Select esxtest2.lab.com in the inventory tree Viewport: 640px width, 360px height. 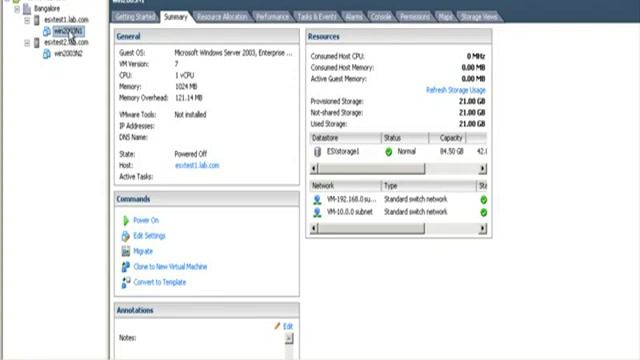point(66,42)
